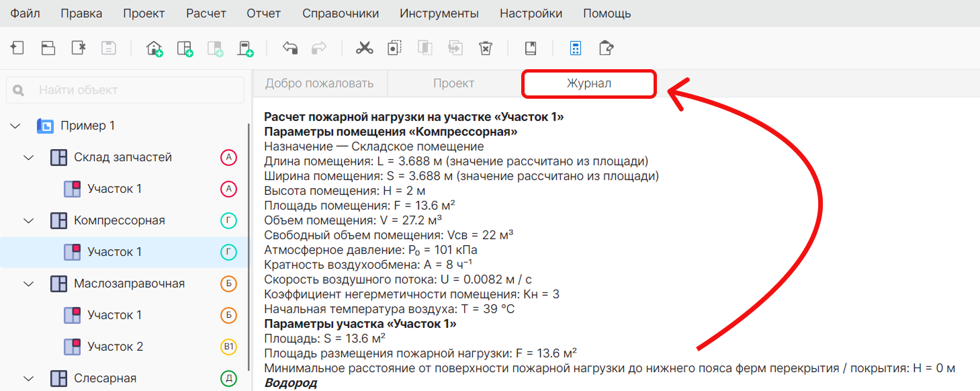The width and height of the screenshot is (980, 391).
Task: Click category A badge of Склад запчастей
Action: (x=229, y=157)
